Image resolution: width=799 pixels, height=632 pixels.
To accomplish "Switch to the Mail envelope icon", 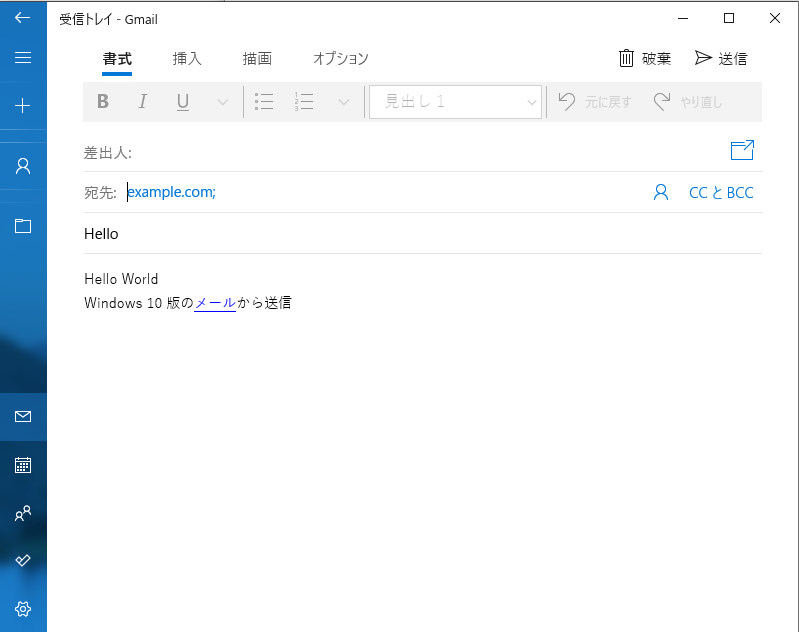I will (x=22, y=416).
